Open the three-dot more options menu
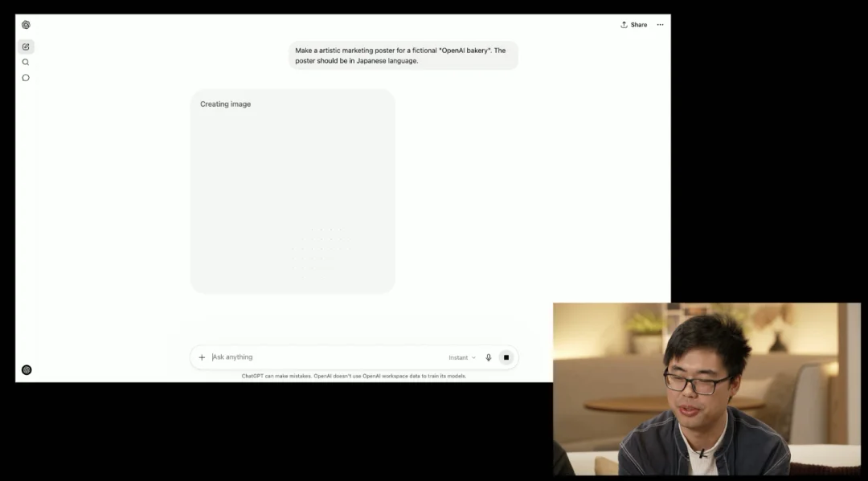 pos(660,25)
